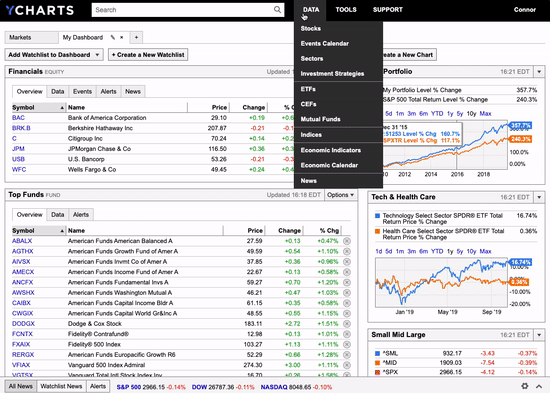Remove AMECX row from Top Funds
550x393 pixels.
click(347, 272)
